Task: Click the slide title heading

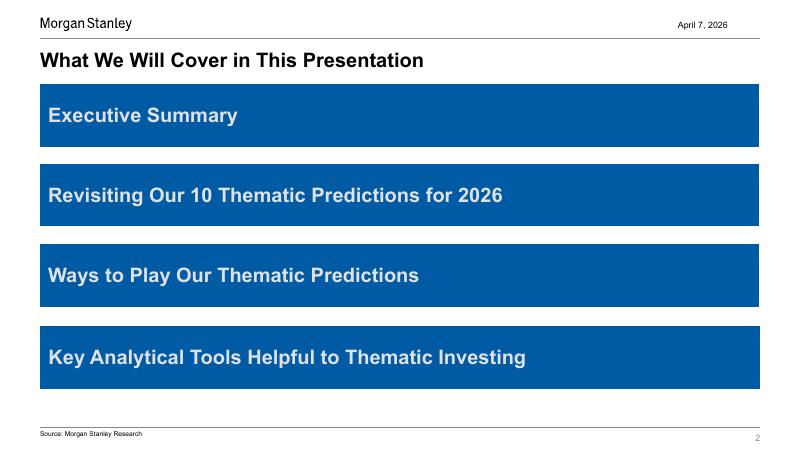Action: click(x=231, y=61)
